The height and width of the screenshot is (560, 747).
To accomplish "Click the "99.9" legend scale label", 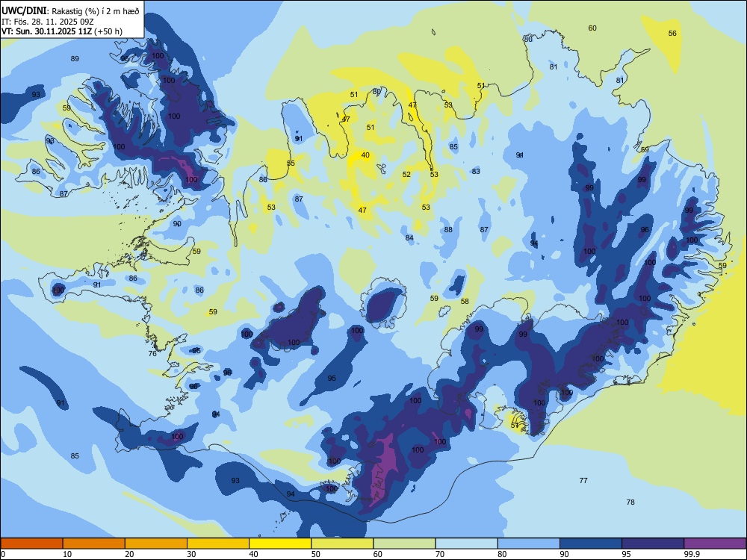I will 692,554.
